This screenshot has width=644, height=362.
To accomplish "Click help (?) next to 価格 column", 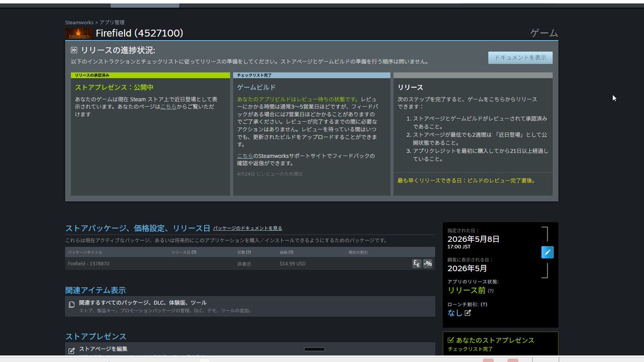I will click(x=291, y=252).
